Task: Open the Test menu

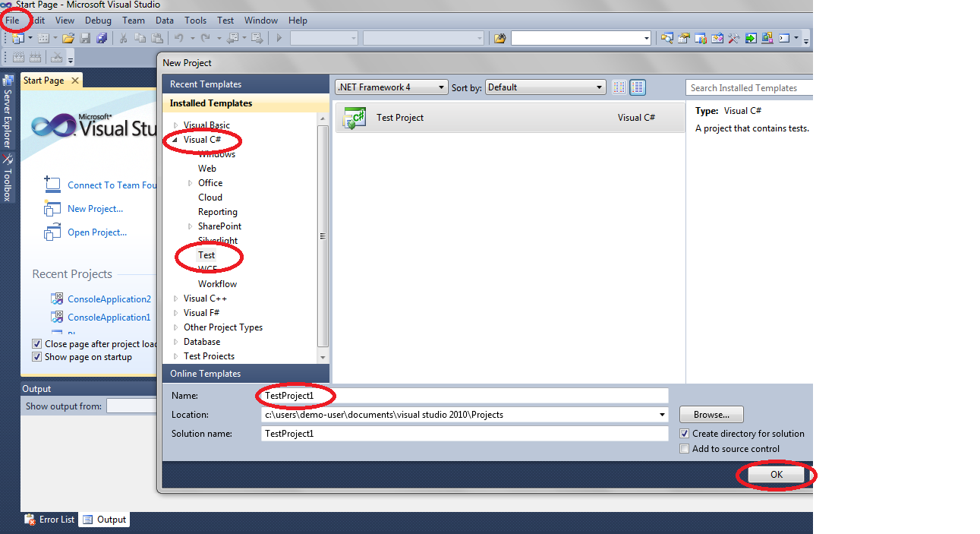Action: pyautogui.click(x=225, y=21)
